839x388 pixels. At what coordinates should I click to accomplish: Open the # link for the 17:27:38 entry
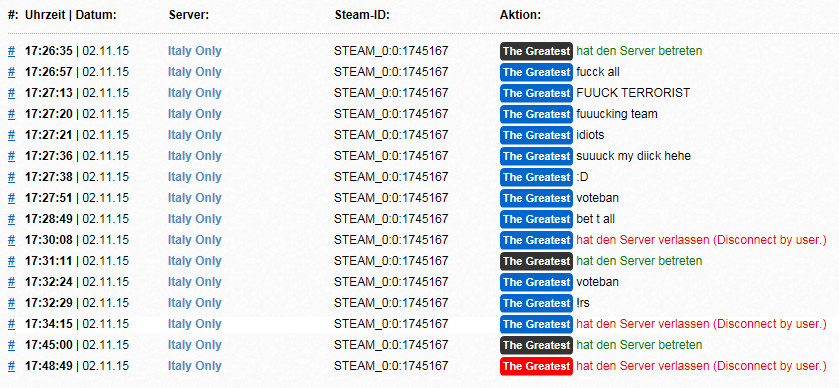click(x=11, y=177)
